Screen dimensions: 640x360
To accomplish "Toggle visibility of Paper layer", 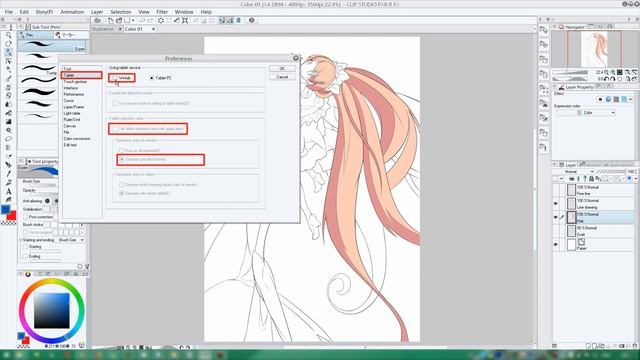I will click(556, 244).
